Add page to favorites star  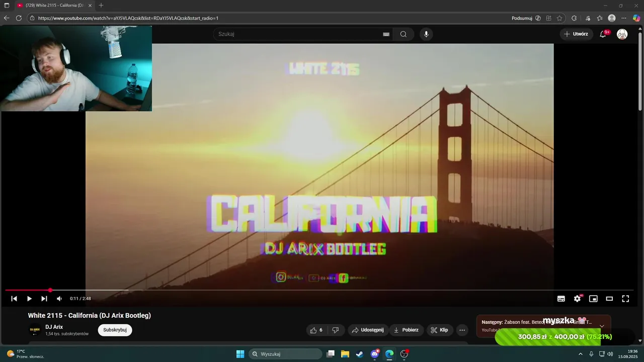click(559, 18)
